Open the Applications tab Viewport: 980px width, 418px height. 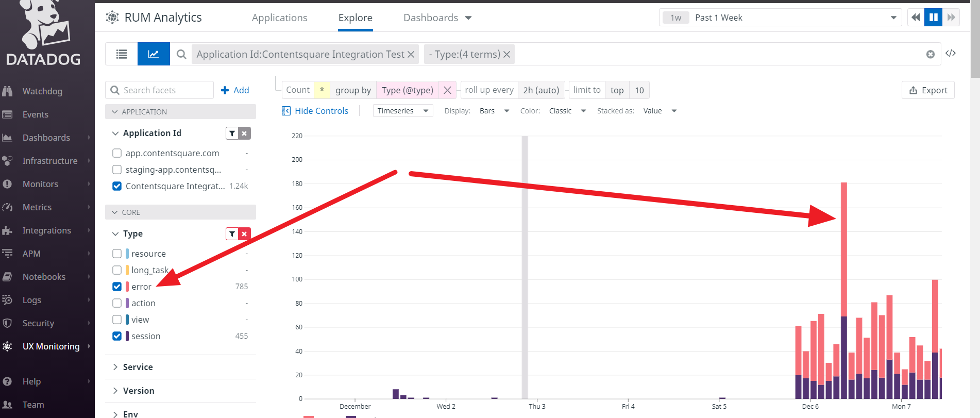(280, 18)
